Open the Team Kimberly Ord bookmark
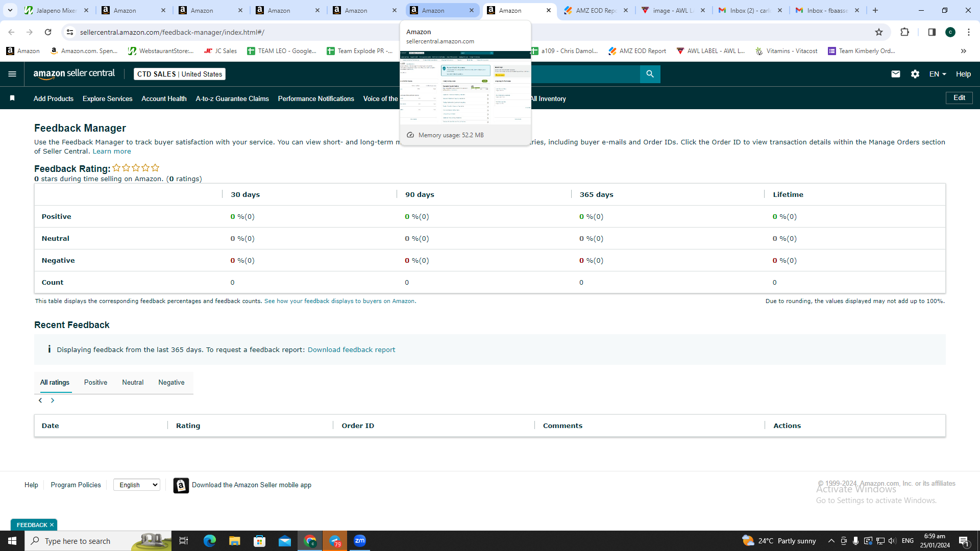The height and width of the screenshot is (551, 980). point(862,51)
